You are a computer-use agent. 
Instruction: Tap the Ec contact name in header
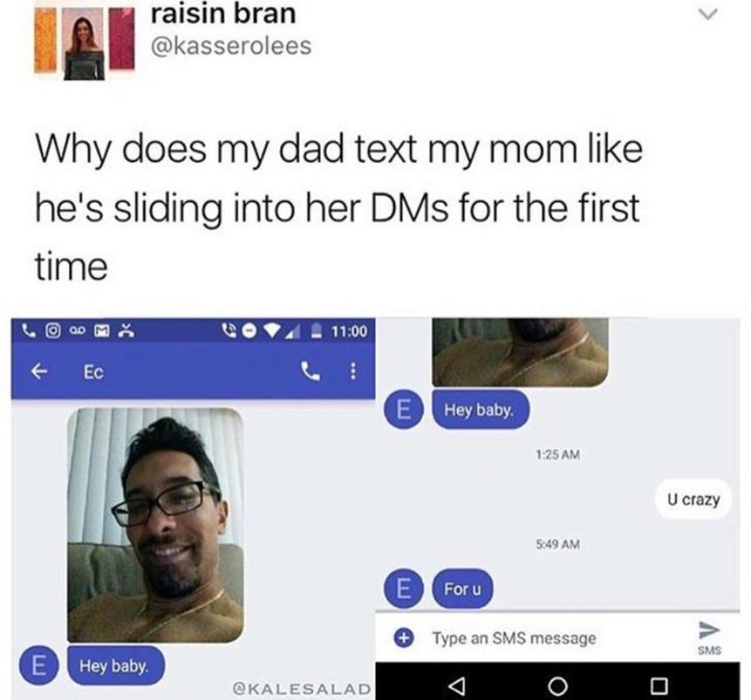coord(93,372)
